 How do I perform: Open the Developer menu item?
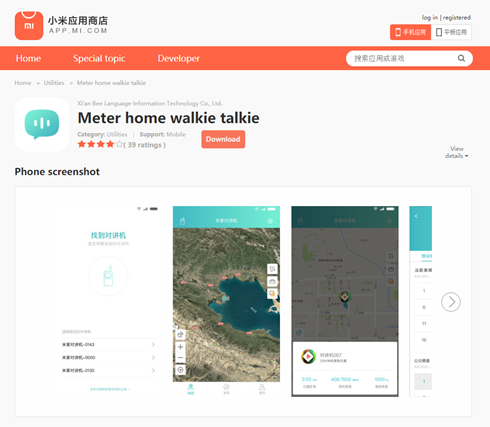178,58
